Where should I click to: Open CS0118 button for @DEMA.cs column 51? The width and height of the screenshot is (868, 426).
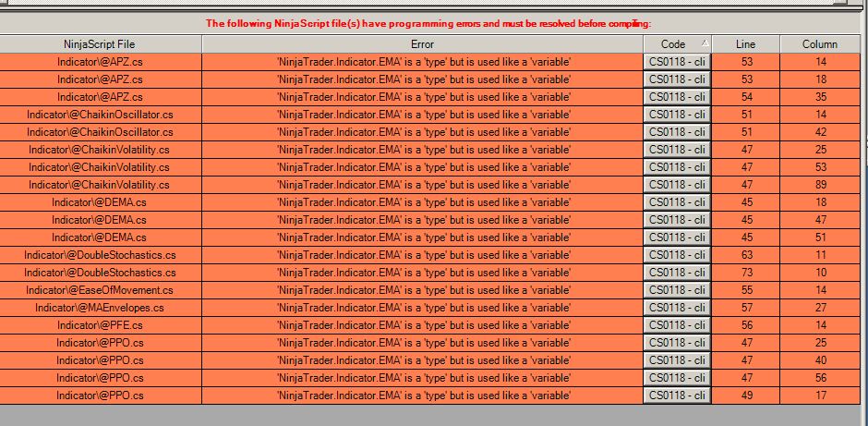pyautogui.click(x=677, y=237)
